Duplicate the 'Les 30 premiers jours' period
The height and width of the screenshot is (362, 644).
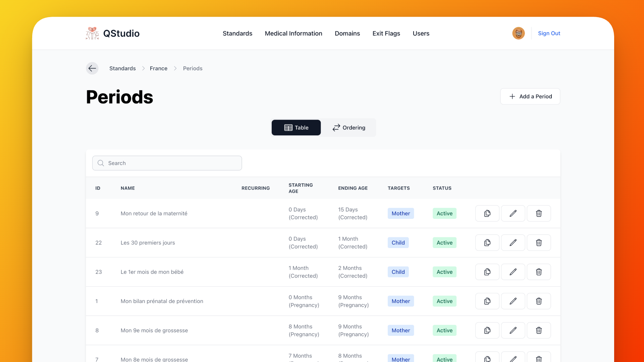point(487,243)
